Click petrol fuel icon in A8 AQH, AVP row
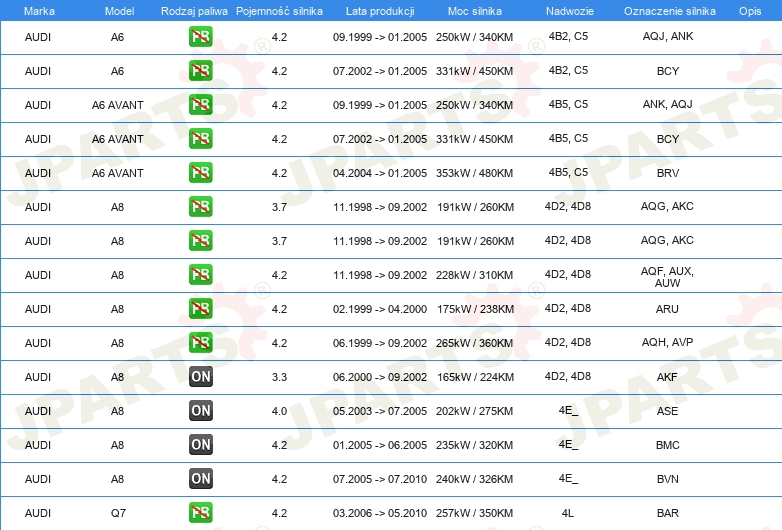 click(200, 343)
